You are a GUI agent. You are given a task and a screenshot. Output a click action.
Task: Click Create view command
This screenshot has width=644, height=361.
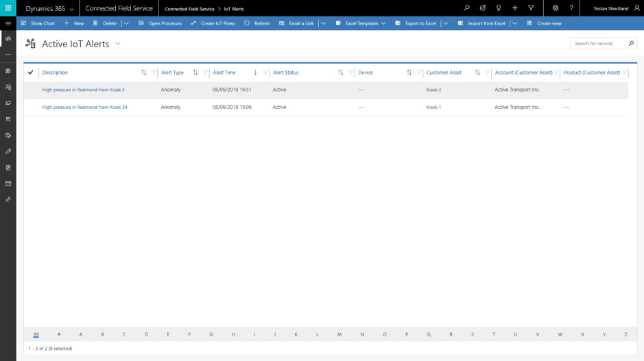pyautogui.click(x=544, y=23)
